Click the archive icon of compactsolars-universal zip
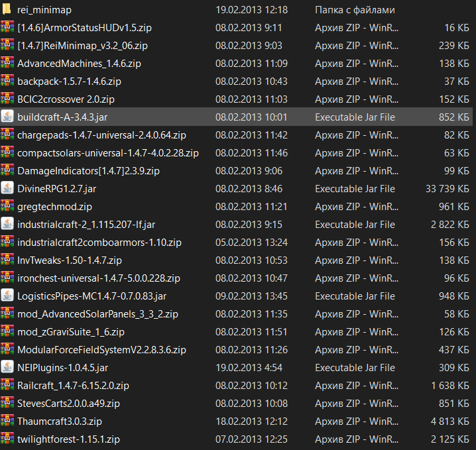 (x=7, y=152)
